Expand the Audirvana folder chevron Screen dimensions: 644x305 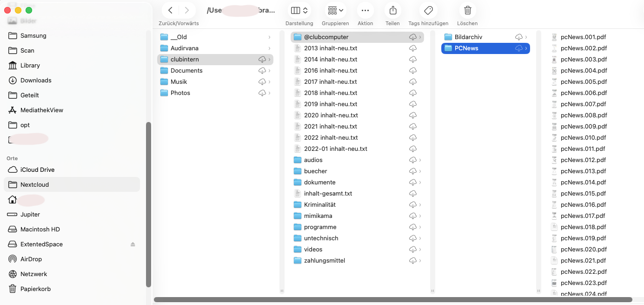coord(269,48)
